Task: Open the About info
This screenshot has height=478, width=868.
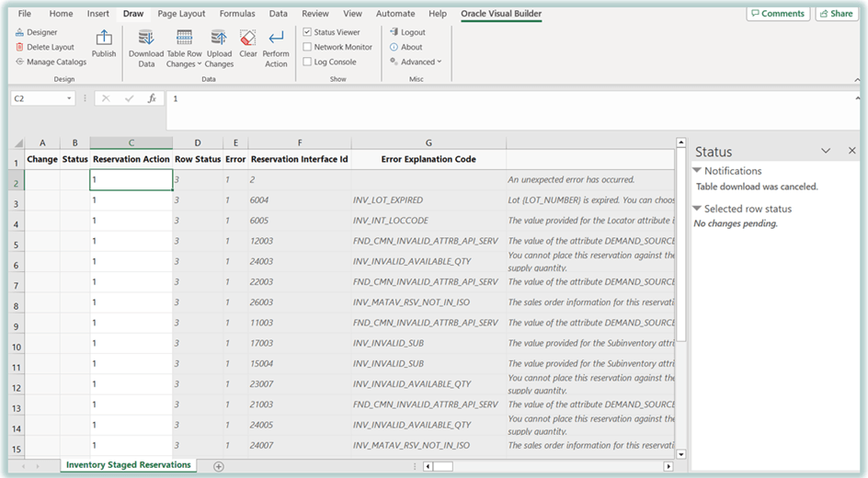Action: [x=405, y=47]
